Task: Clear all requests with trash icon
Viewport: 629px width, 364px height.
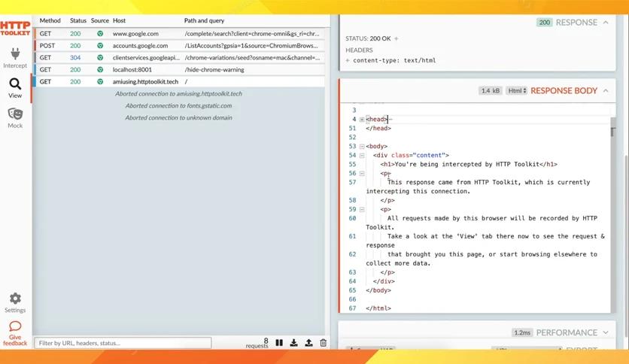Action: coord(324,343)
